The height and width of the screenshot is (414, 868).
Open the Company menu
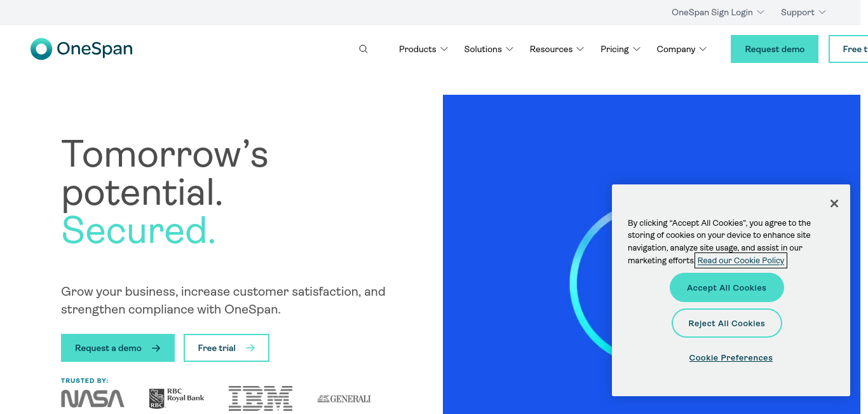click(681, 49)
